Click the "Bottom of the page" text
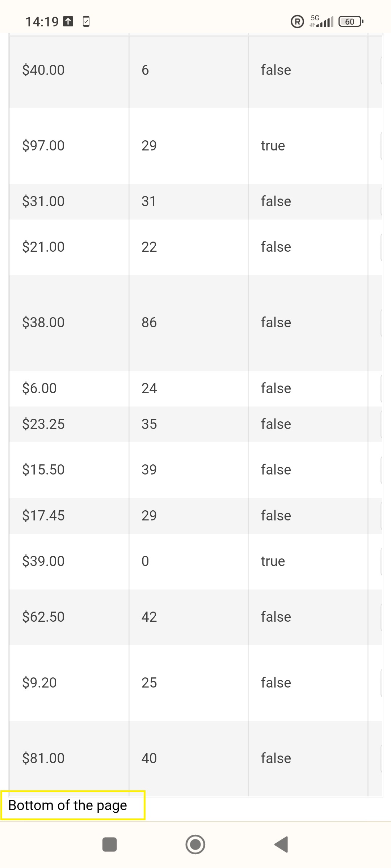 click(x=68, y=805)
